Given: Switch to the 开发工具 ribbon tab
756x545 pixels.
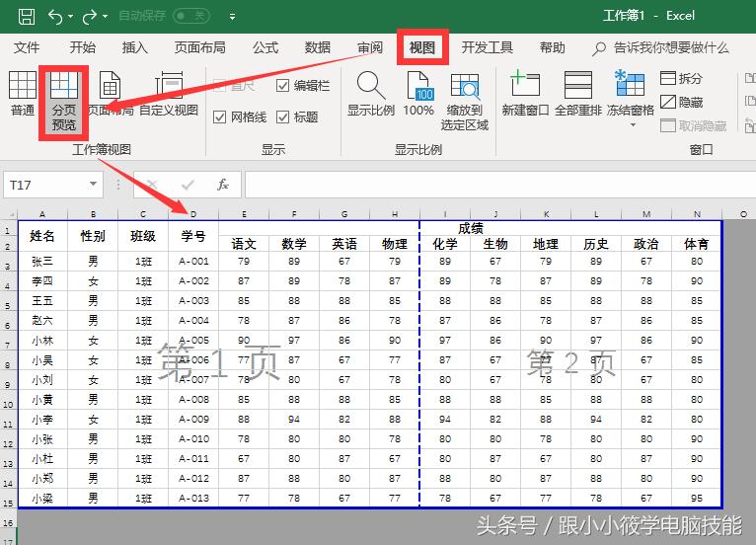Looking at the screenshot, I should point(487,47).
